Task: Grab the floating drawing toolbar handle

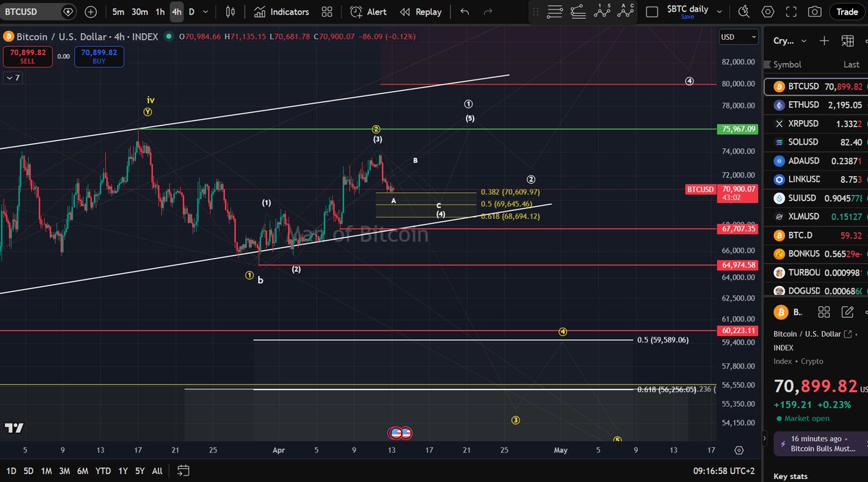Action: point(536,12)
